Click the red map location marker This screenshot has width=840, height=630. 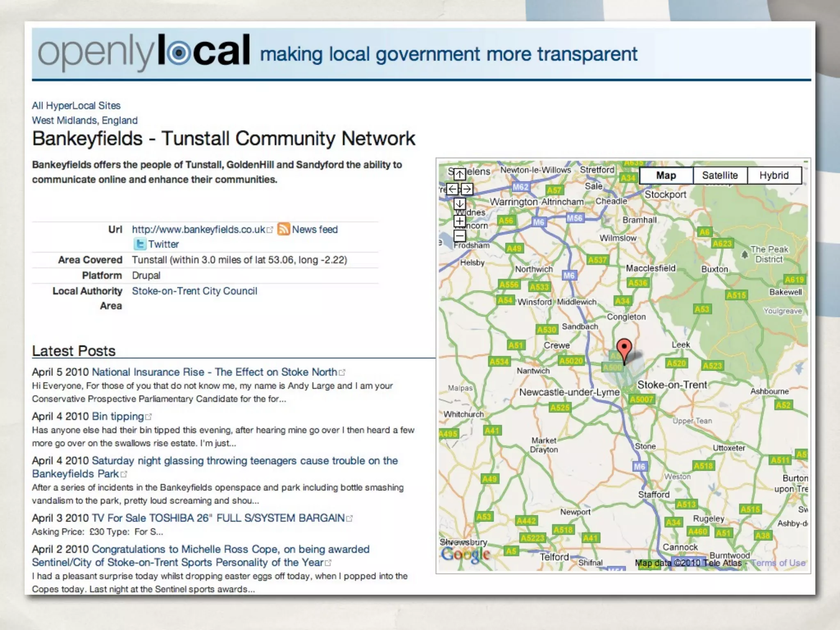click(624, 349)
